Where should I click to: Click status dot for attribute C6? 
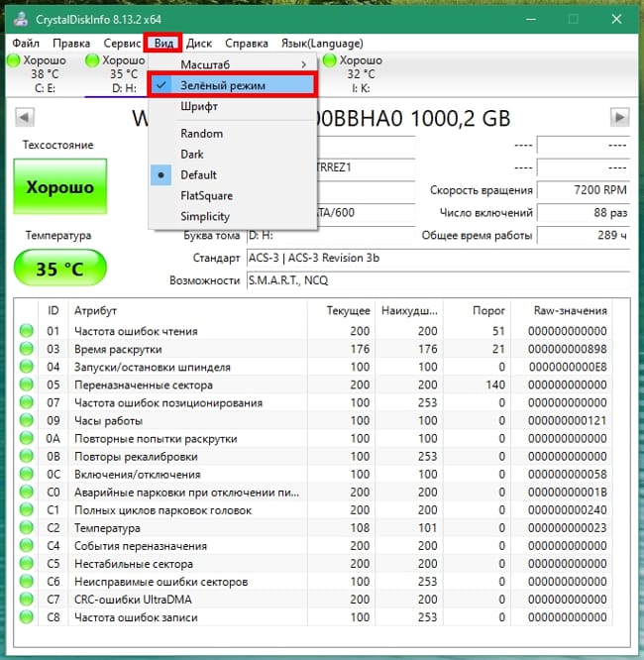click(x=27, y=582)
